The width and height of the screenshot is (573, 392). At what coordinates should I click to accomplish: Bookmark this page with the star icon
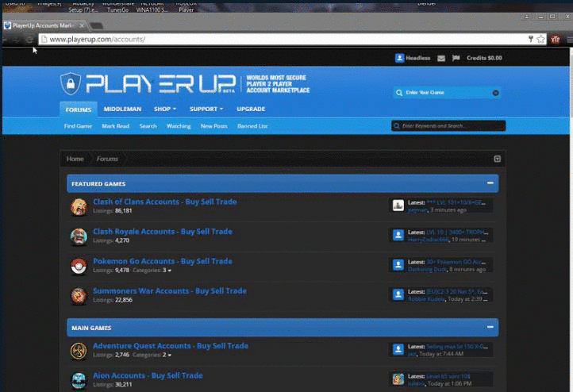[x=540, y=39]
